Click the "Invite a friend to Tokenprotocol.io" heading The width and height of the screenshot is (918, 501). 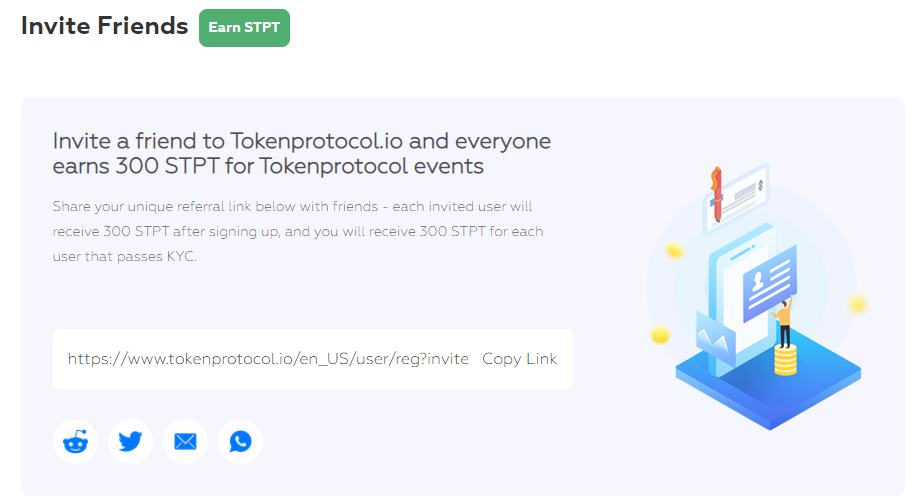(x=301, y=152)
